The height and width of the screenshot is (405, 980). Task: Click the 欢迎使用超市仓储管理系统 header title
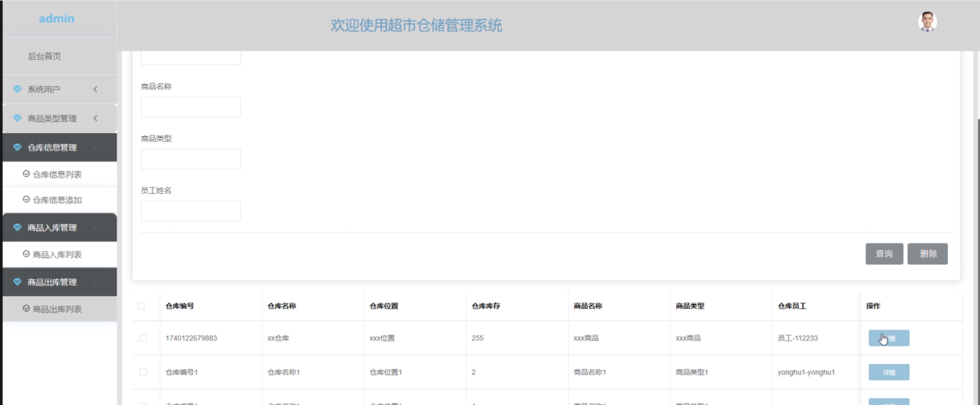click(416, 26)
